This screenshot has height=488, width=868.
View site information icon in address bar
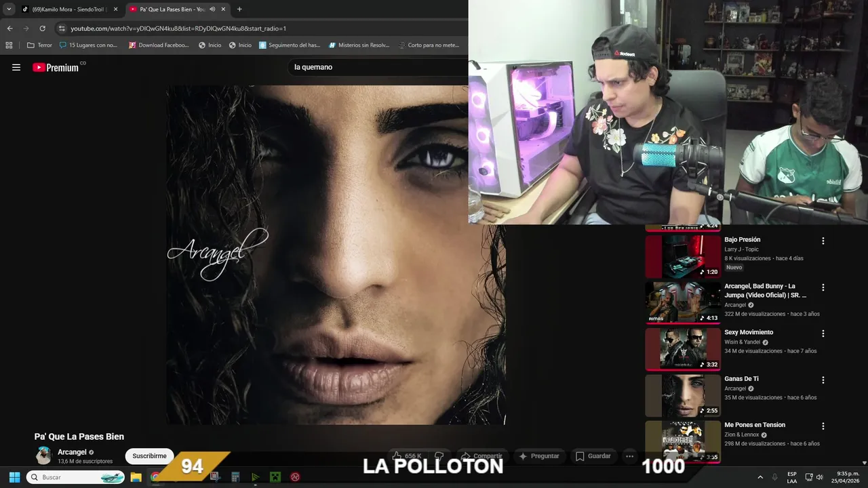click(62, 28)
